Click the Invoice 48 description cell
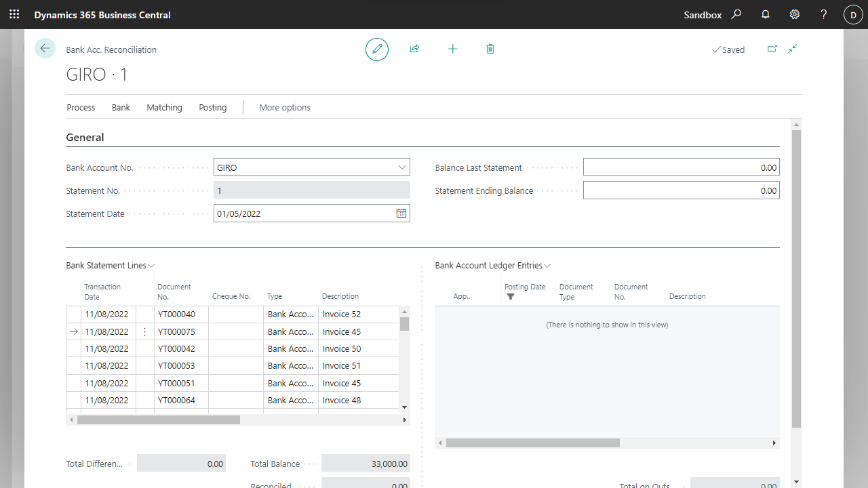This screenshot has height=488, width=868. (359, 401)
